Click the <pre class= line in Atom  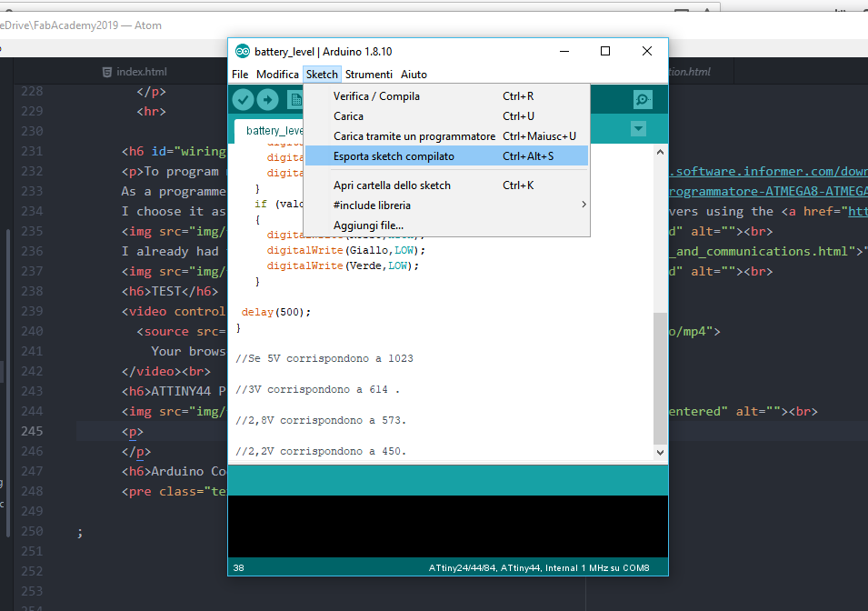coord(174,491)
